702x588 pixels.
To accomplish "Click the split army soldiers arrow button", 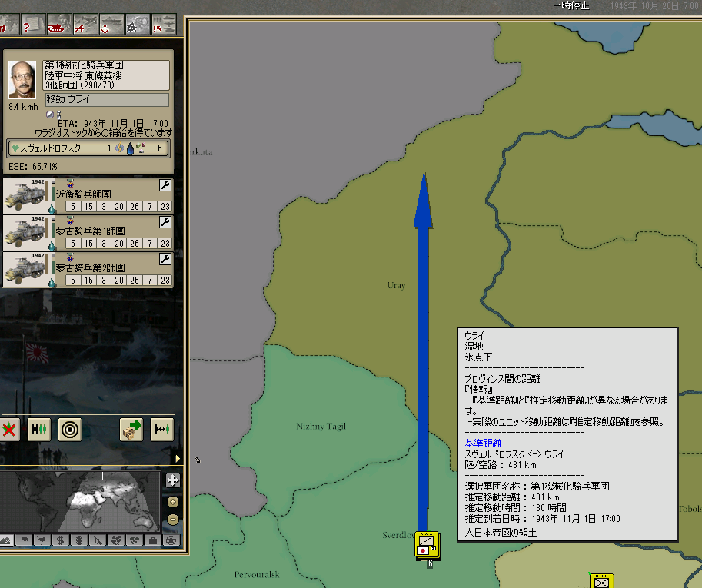I will [161, 430].
